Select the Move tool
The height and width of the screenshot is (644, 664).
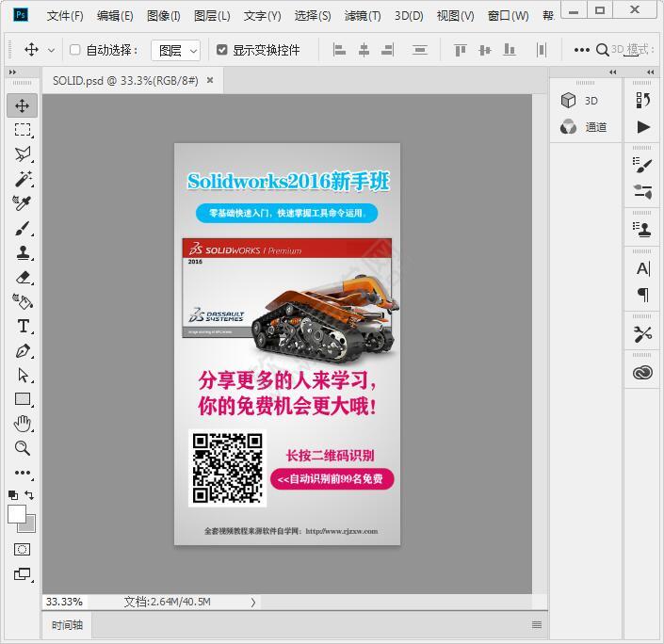[x=23, y=105]
